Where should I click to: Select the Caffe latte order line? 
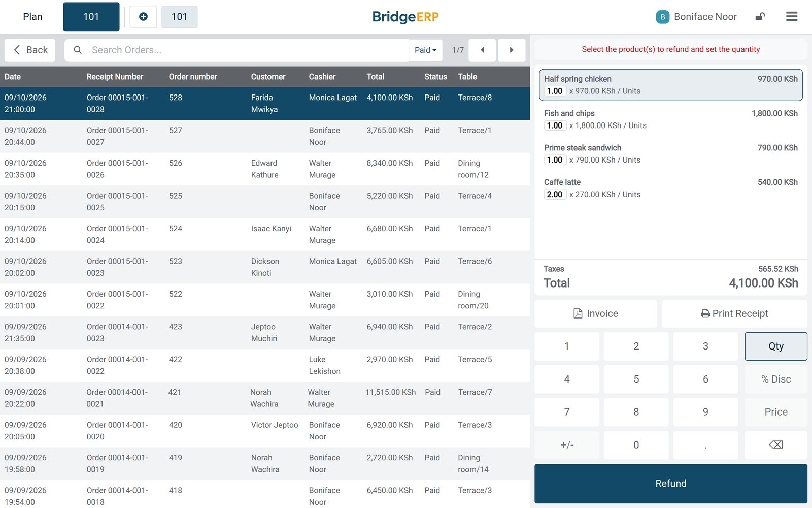coord(671,188)
